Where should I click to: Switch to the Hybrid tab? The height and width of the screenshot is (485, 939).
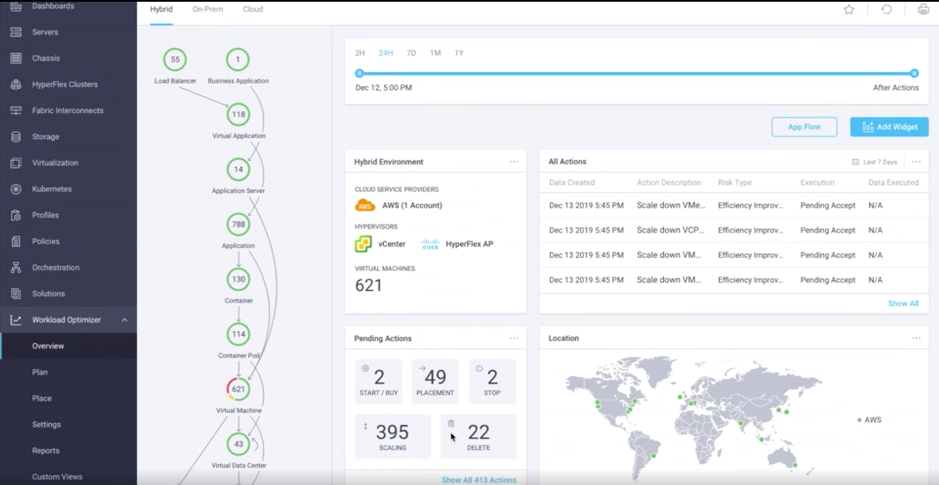161,10
